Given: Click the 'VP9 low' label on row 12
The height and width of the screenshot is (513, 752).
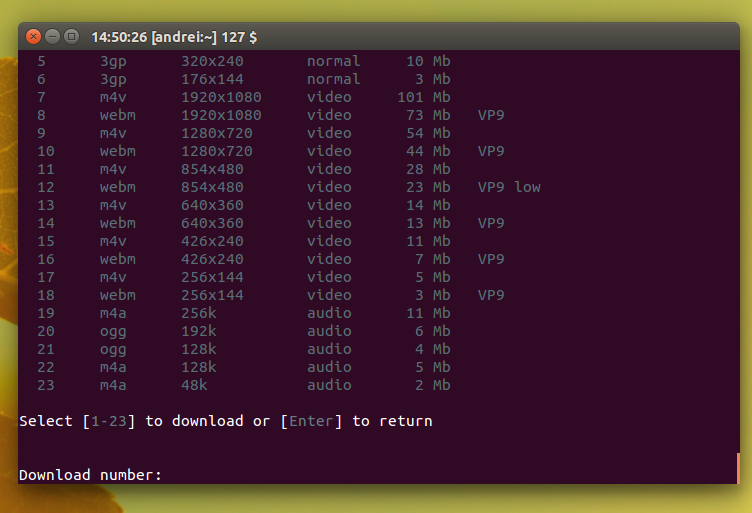Looking at the screenshot, I should point(508,187).
